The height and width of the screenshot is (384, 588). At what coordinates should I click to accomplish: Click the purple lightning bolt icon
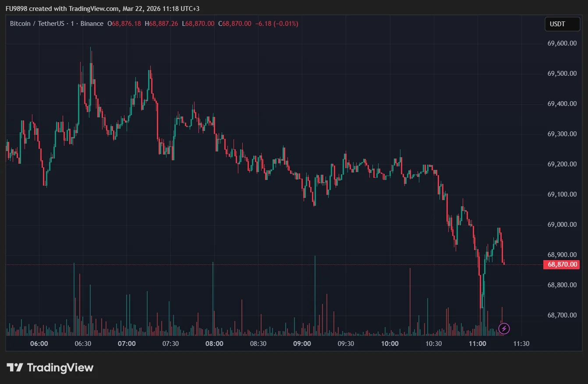504,328
